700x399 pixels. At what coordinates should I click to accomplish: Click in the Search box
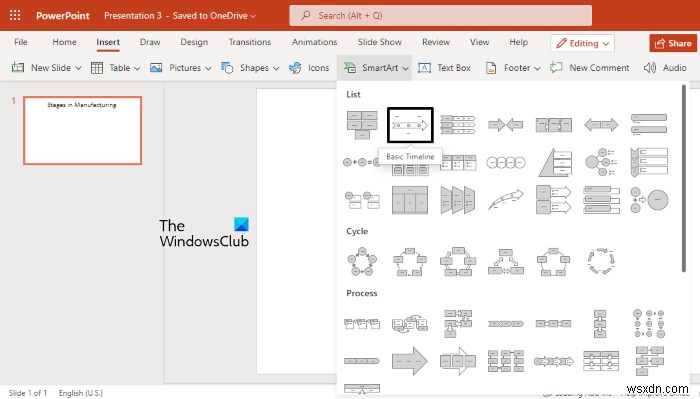click(440, 16)
